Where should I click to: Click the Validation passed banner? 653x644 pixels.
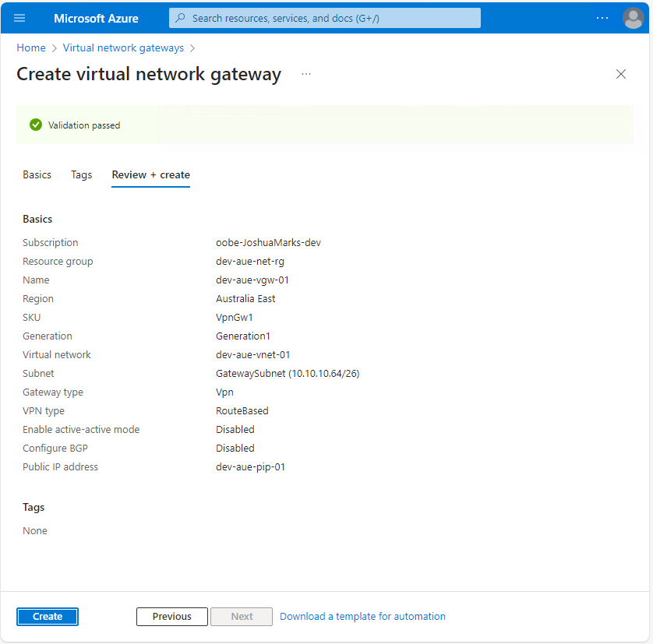click(x=84, y=125)
